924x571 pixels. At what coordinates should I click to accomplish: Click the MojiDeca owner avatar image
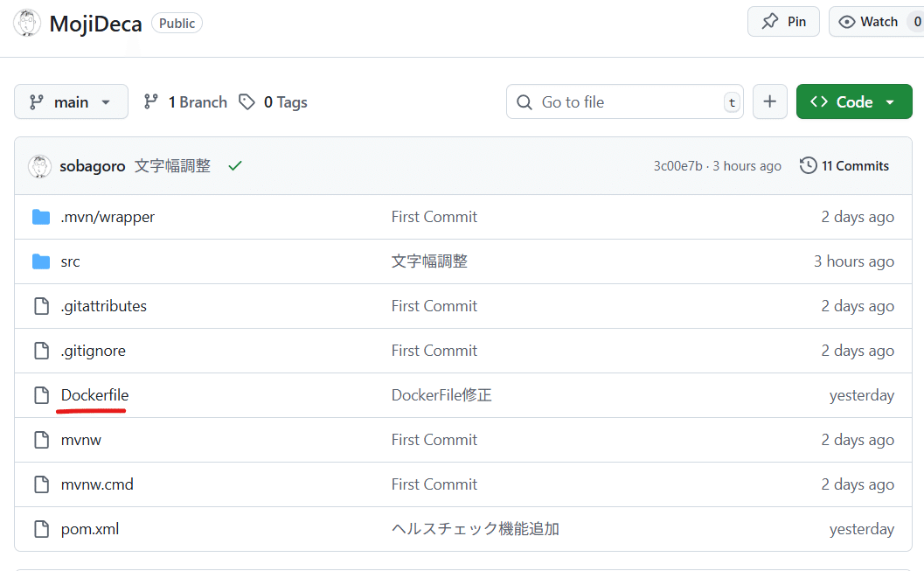[x=27, y=24]
